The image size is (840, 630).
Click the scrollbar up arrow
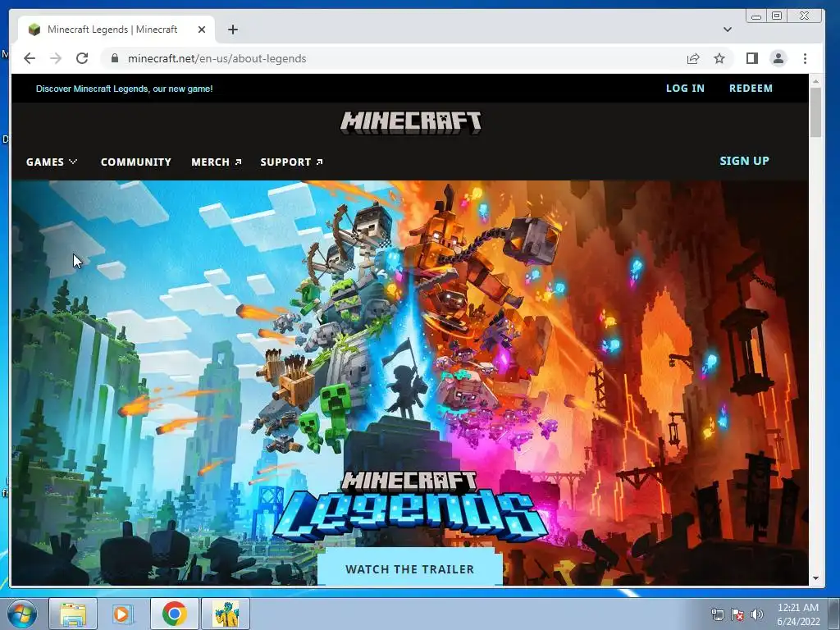pos(815,81)
